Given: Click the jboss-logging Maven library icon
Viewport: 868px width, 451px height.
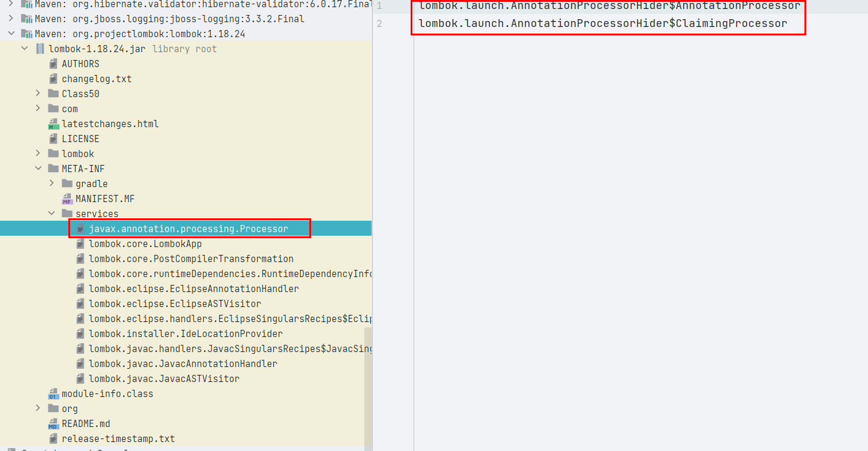Looking at the screenshot, I should click(x=26, y=19).
